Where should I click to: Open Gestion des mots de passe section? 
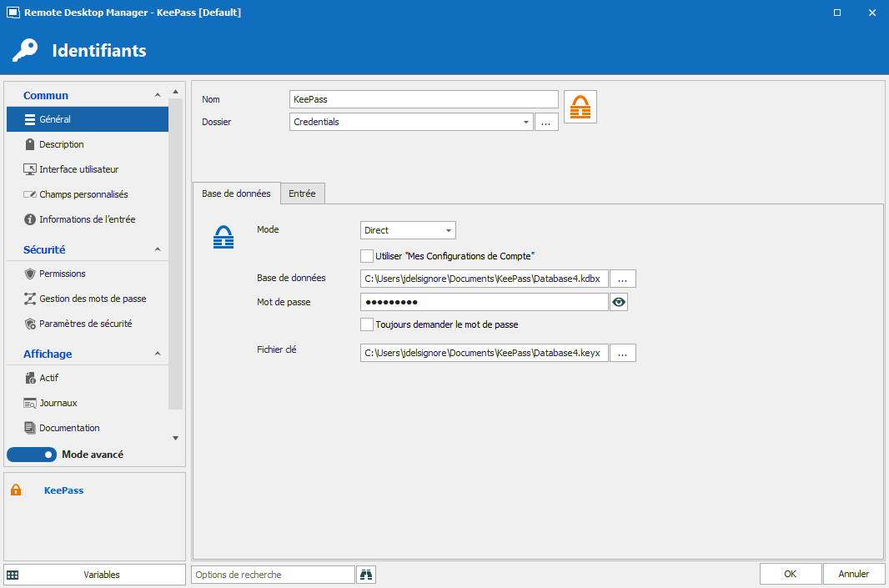click(92, 299)
